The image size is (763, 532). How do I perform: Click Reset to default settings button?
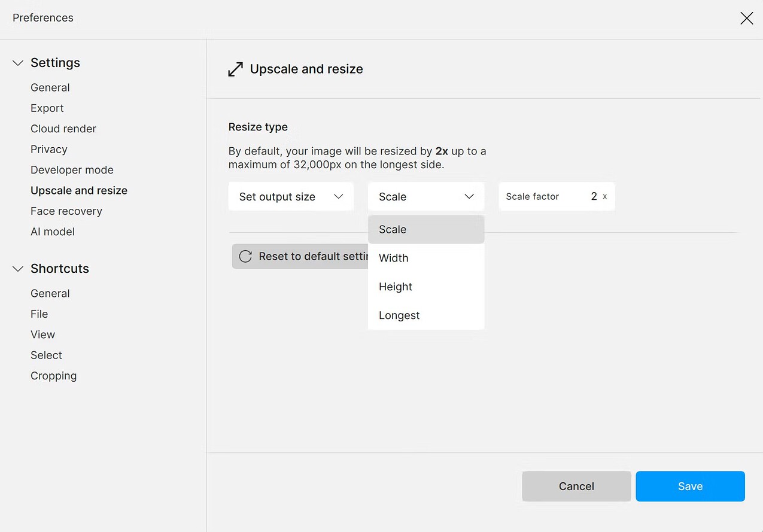(300, 256)
